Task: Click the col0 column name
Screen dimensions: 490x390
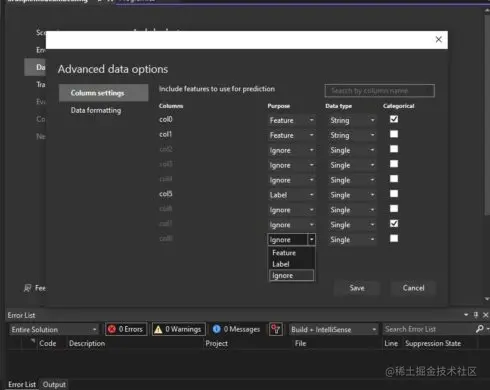Action: coord(166,119)
